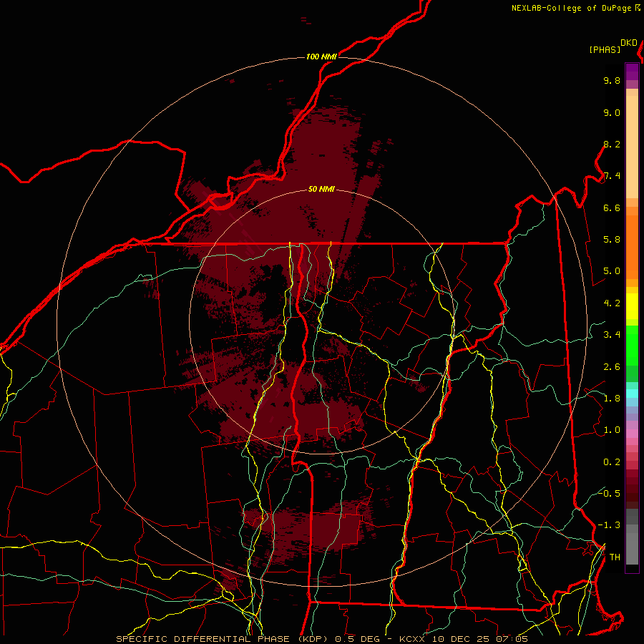This screenshot has height=644, width=644.
Task: Click the 100 NMI range ring label
Action: (x=321, y=57)
